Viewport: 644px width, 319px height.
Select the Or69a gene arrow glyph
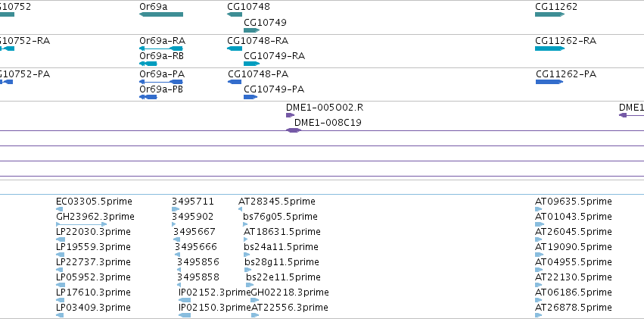click(161, 14)
